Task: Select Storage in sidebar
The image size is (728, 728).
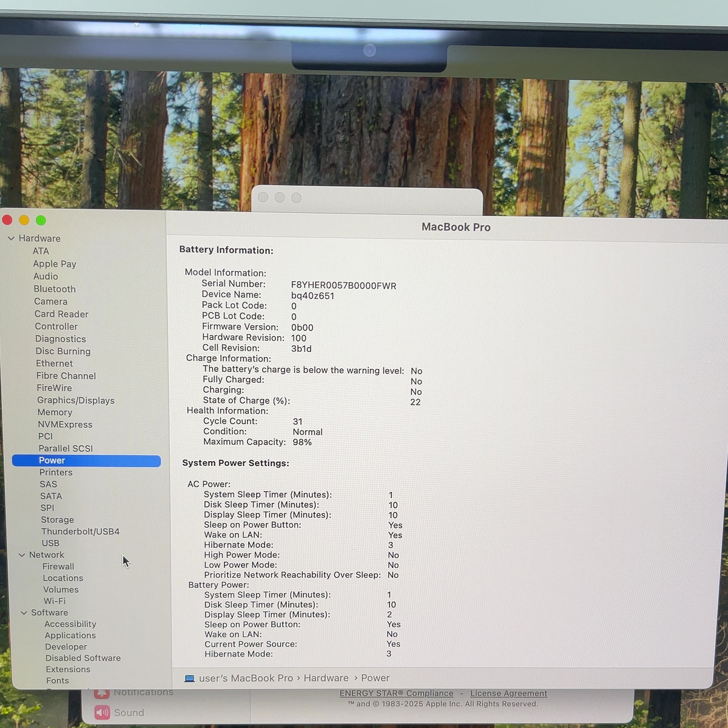Action: [57, 520]
